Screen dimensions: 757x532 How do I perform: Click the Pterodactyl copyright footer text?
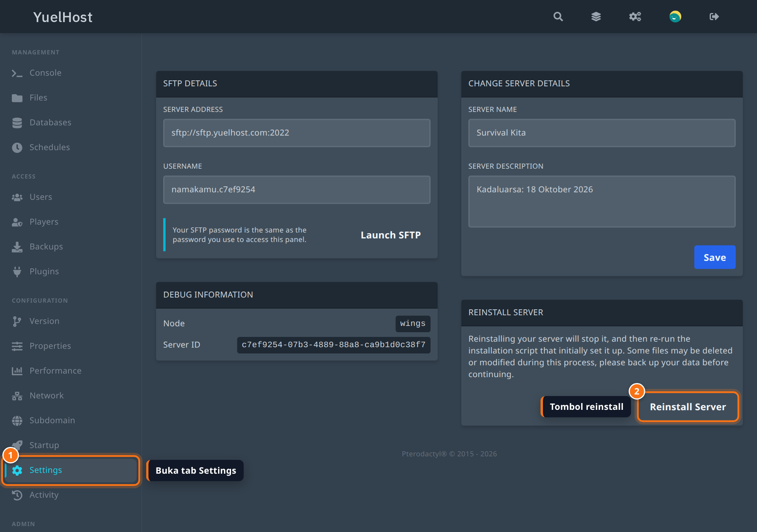pyautogui.click(x=449, y=454)
